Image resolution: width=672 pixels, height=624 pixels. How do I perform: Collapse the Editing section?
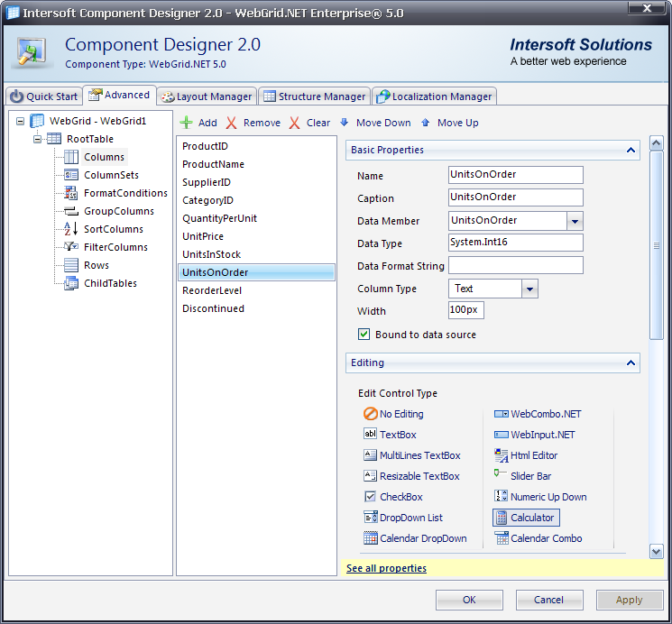631,363
